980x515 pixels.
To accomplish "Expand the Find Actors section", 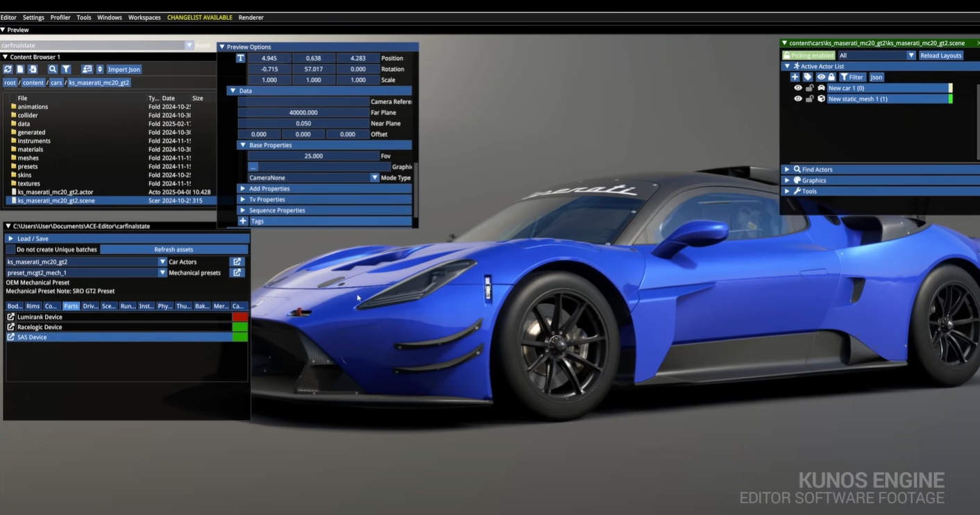I will point(880,169).
